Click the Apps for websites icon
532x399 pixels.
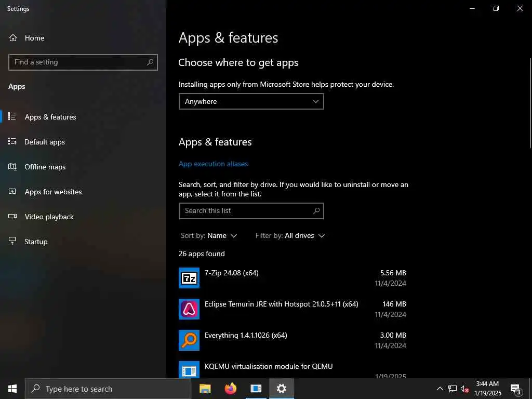12,191
